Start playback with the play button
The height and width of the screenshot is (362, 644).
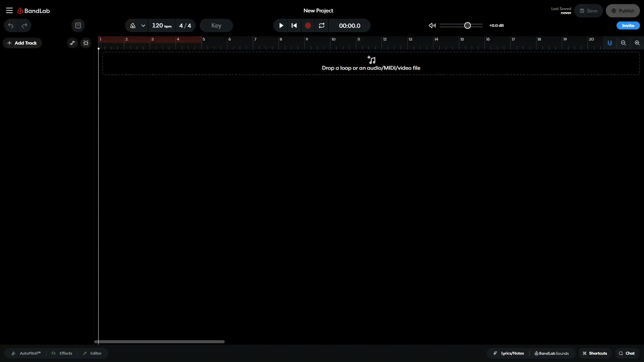pos(281,25)
